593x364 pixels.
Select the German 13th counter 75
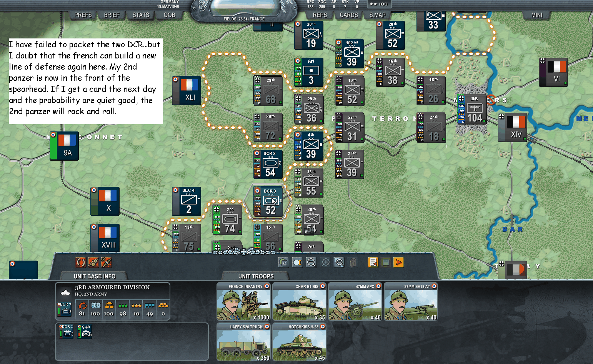pyautogui.click(x=187, y=238)
